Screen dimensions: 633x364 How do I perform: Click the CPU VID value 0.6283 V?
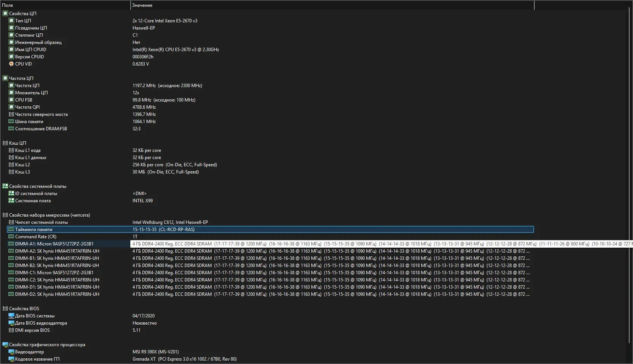click(141, 64)
